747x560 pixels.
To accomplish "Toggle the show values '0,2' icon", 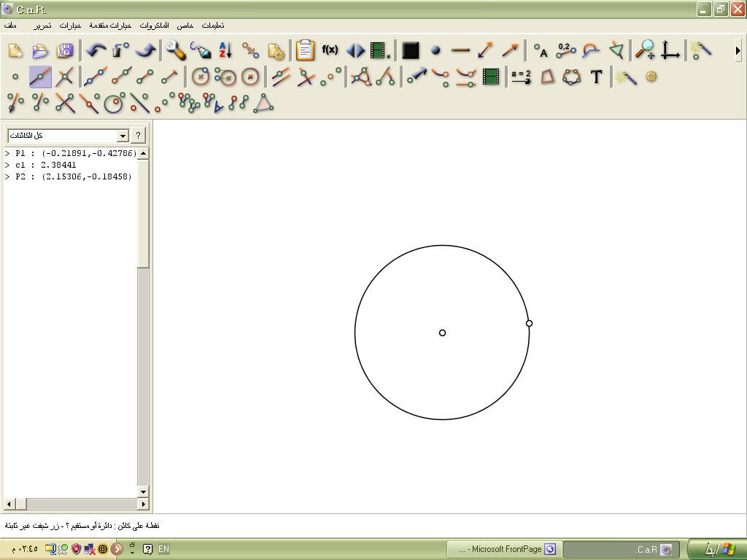I will pos(565,50).
